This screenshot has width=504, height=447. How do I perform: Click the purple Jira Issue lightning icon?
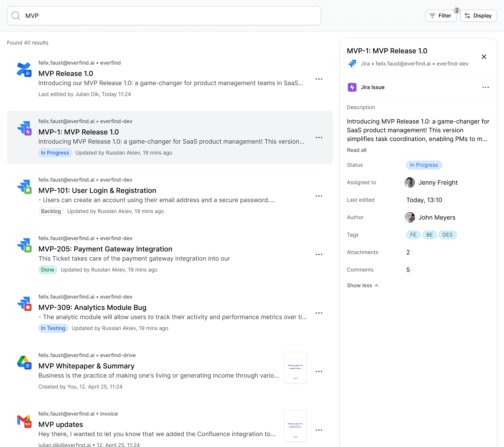[x=352, y=87]
